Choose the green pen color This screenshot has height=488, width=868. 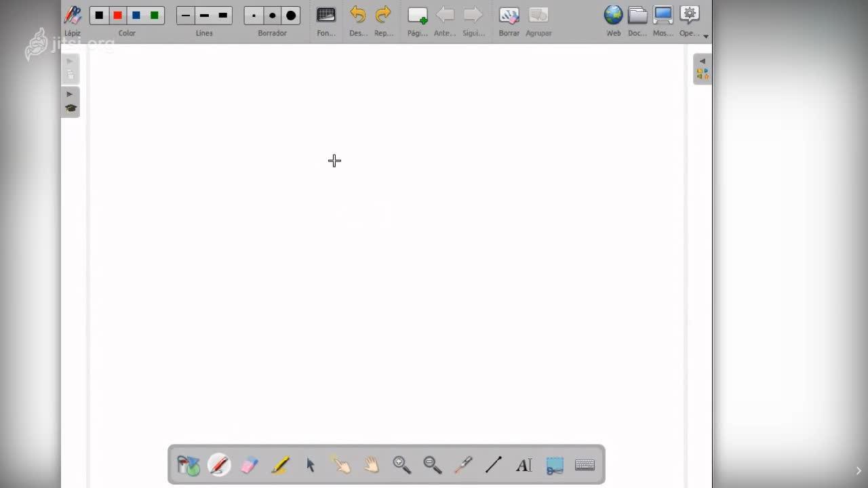click(155, 16)
